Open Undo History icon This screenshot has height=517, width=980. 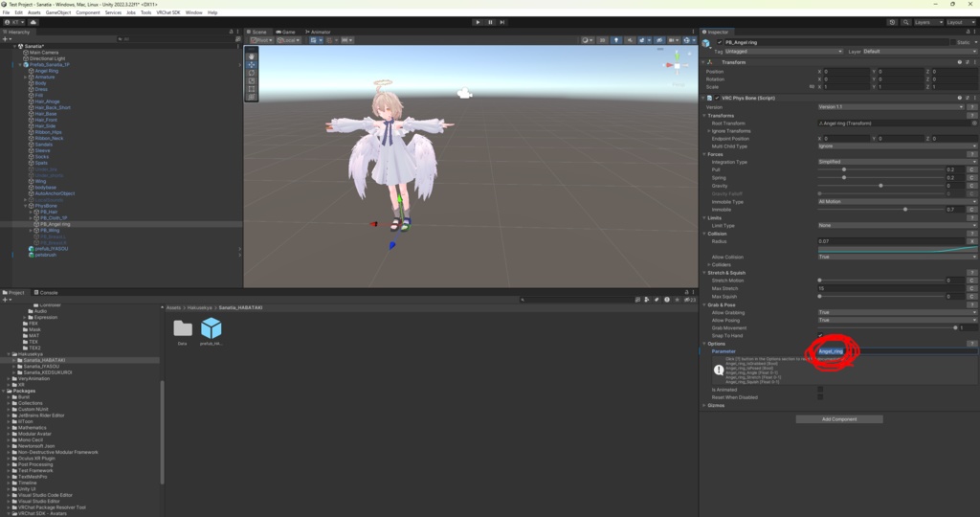click(892, 22)
